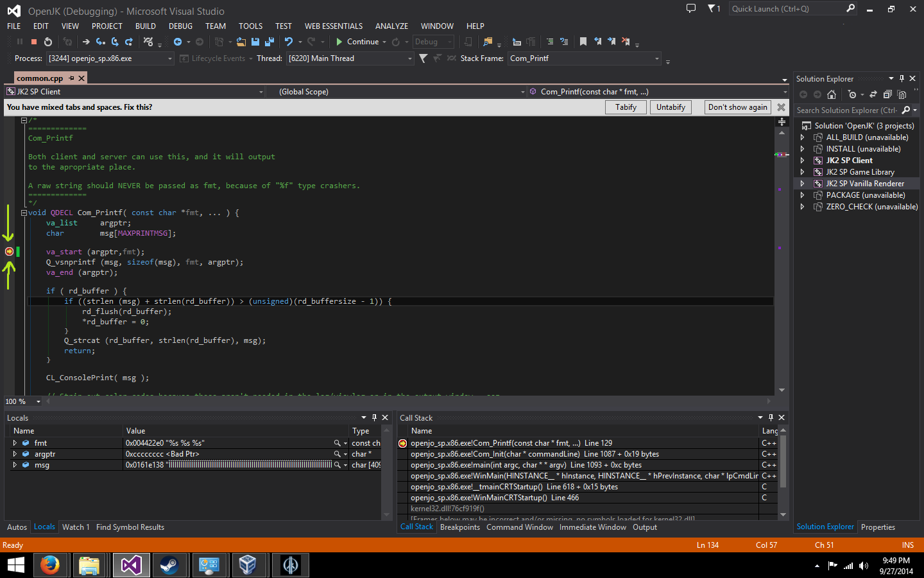Toggle auto-hide pin for Solution Explorer
Image resolution: width=924 pixels, height=578 pixels.
pos(902,78)
